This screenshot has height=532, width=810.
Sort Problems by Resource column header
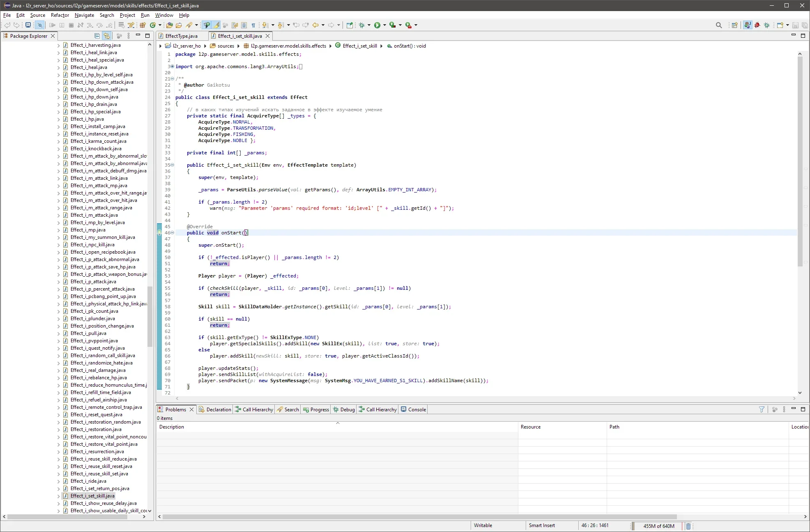click(562, 427)
